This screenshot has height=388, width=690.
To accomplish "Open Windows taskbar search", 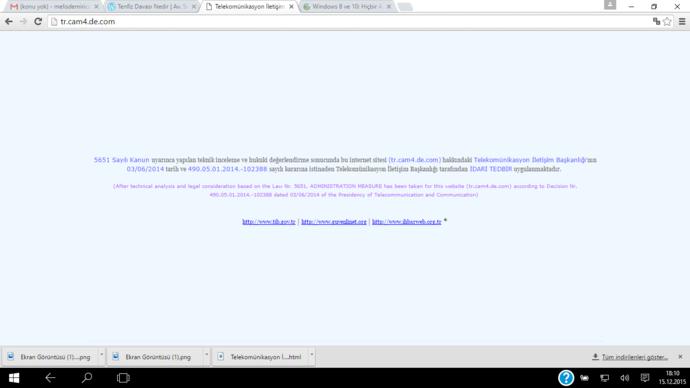I will point(87,378).
